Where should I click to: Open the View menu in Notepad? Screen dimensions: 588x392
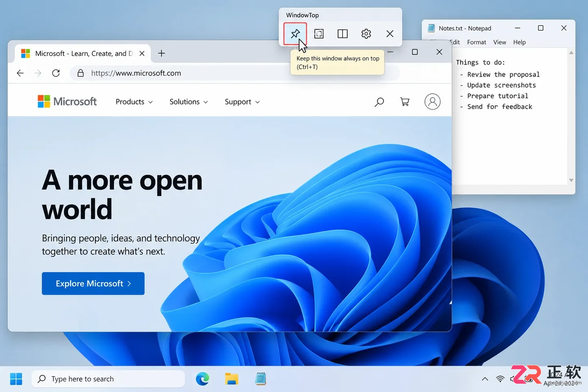tap(499, 42)
